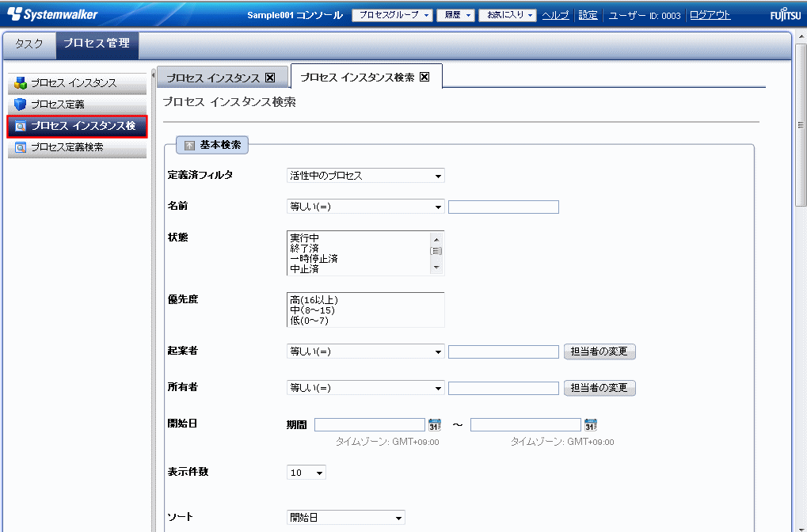Click the プロセス定義検索 sidebar icon

pyautogui.click(x=21, y=147)
